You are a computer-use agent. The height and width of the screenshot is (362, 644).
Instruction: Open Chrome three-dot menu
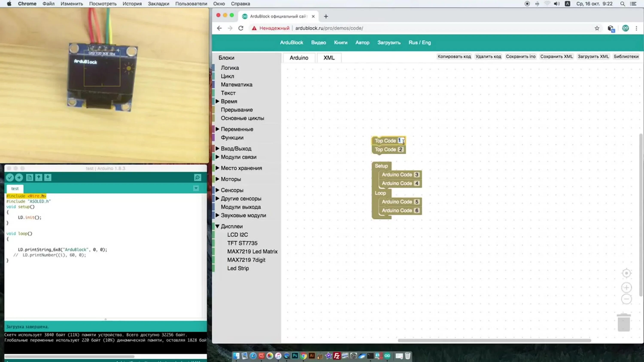(636, 28)
